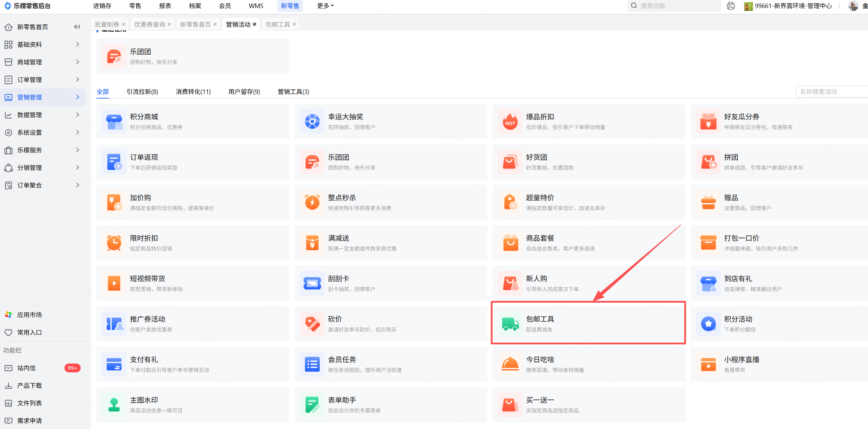Collapse the left sidebar with arrow icon
868x429 pixels.
(77, 27)
